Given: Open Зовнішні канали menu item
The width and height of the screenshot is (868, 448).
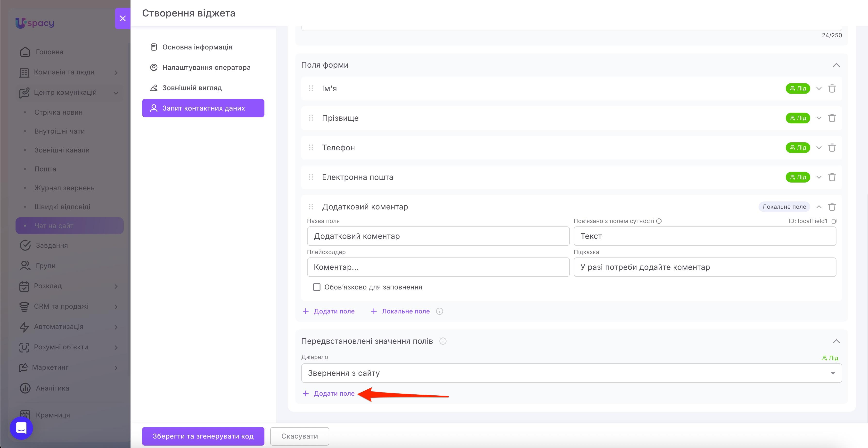Looking at the screenshot, I should click(x=62, y=150).
